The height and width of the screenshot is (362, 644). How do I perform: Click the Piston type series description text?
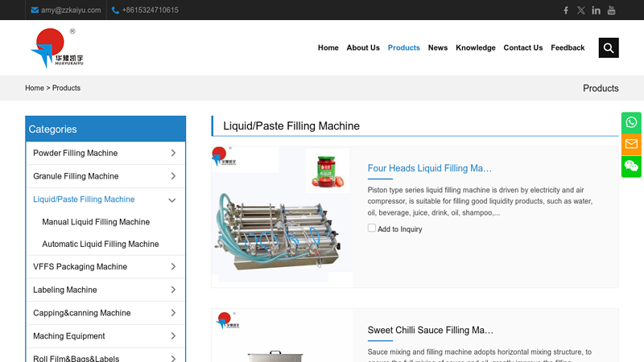[x=480, y=201]
